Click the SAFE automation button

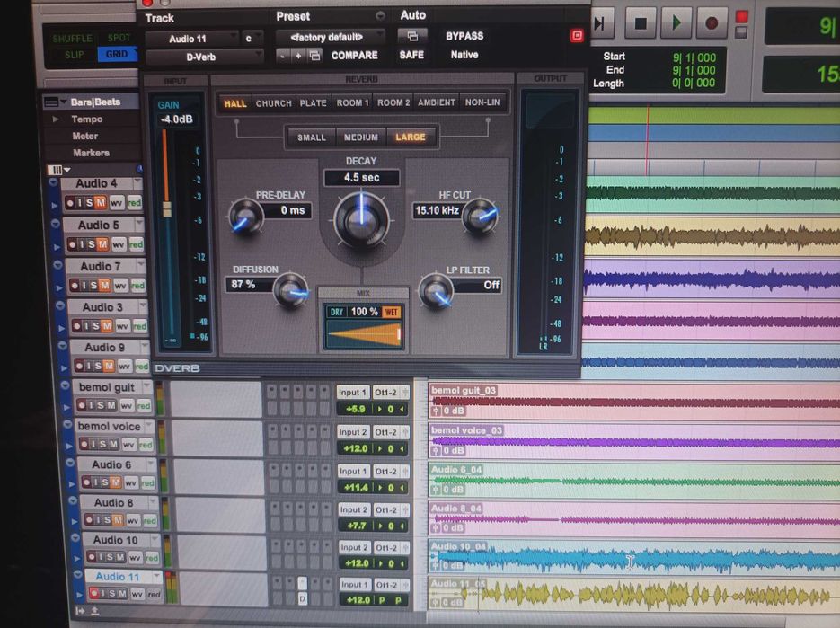point(411,55)
